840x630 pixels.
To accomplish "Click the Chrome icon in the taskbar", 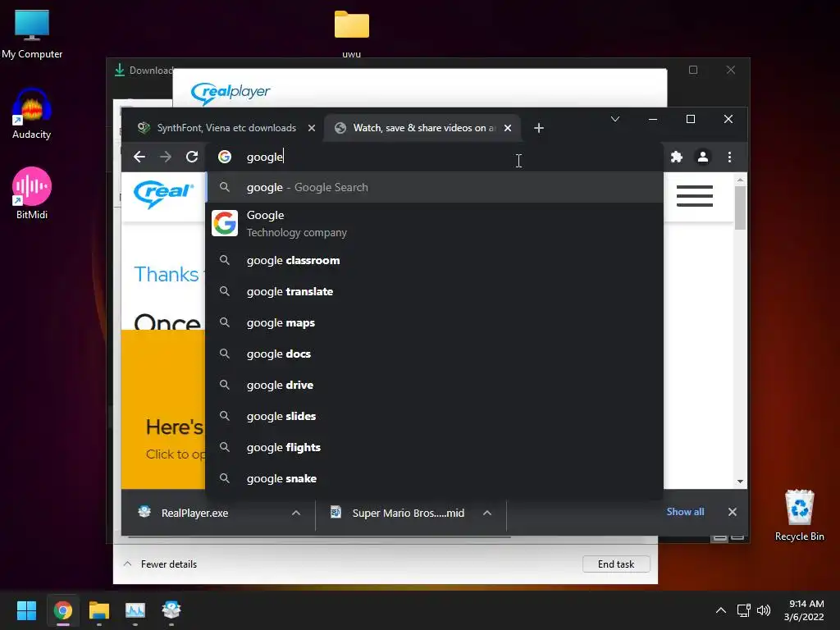I will pos(62,610).
